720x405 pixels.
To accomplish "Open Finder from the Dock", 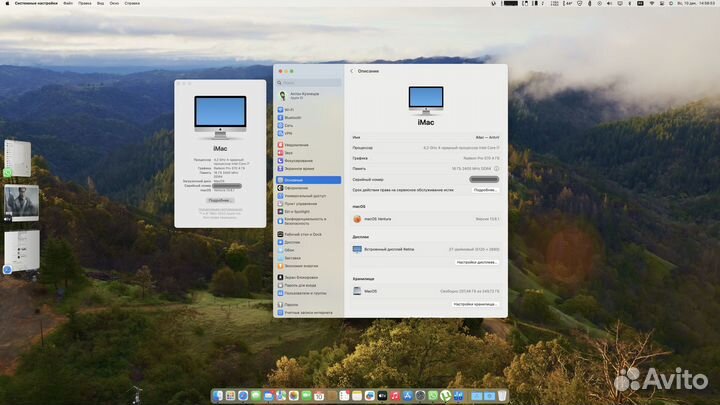I will point(218,395).
